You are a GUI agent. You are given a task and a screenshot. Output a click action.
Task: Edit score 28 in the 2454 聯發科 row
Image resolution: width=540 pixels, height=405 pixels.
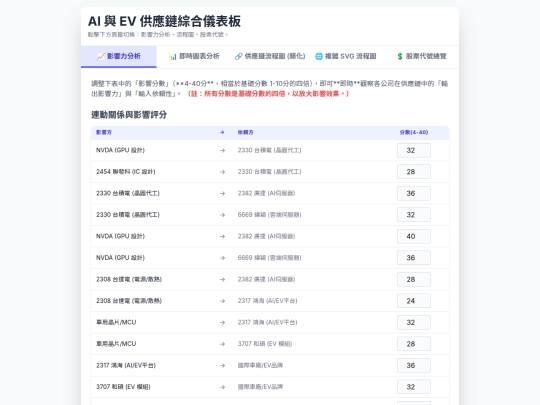point(414,172)
